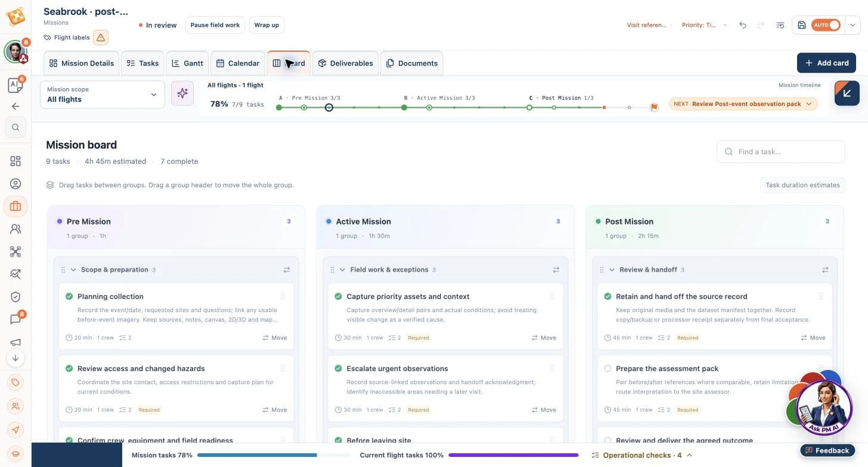Open the briefcase missions icon in sidebar
This screenshot has height=467, width=868.
coord(15,206)
